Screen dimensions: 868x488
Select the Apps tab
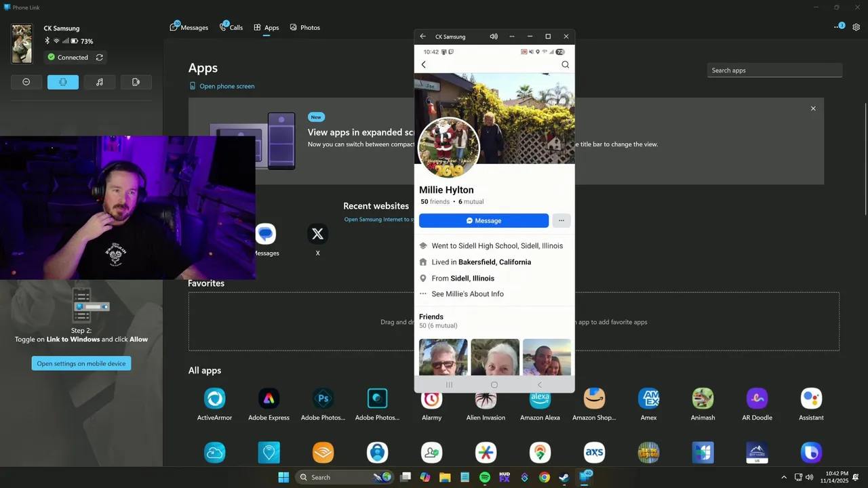pos(267,28)
